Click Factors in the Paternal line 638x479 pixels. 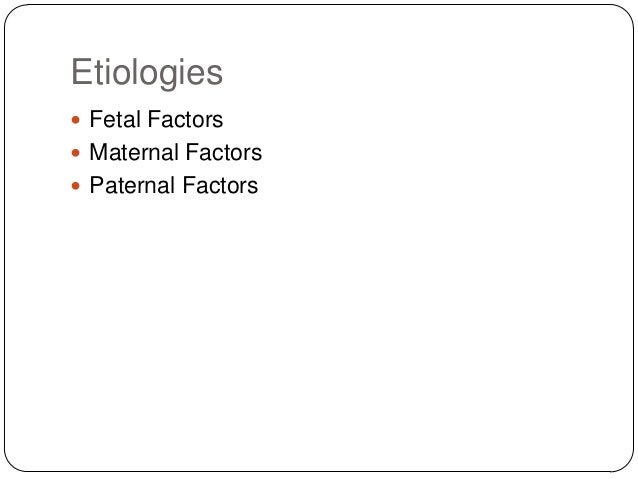pyautogui.click(x=221, y=185)
